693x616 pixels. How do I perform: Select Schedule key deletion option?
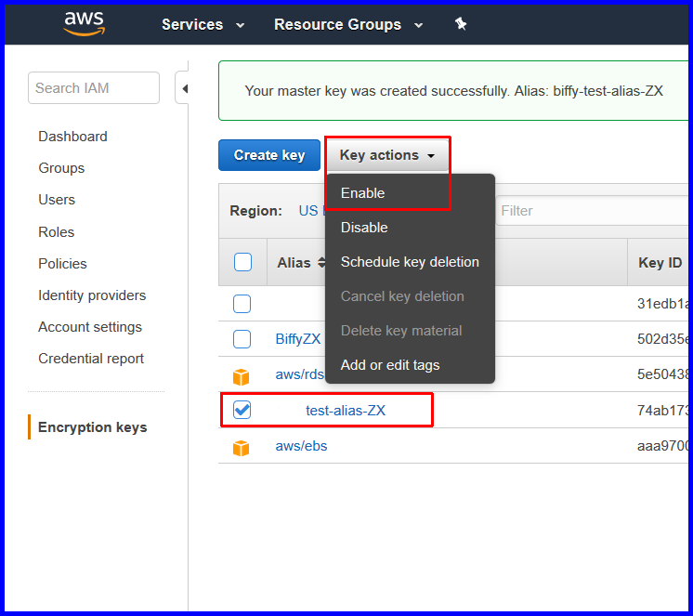[x=410, y=262]
